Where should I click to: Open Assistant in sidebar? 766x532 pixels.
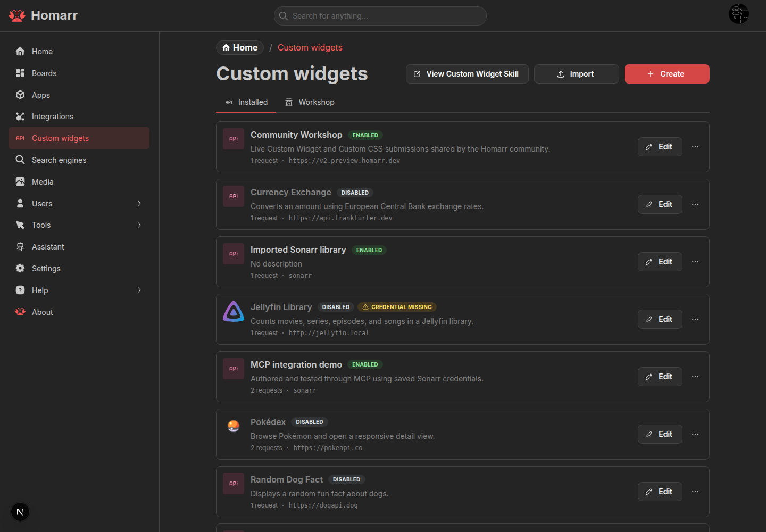pos(79,247)
